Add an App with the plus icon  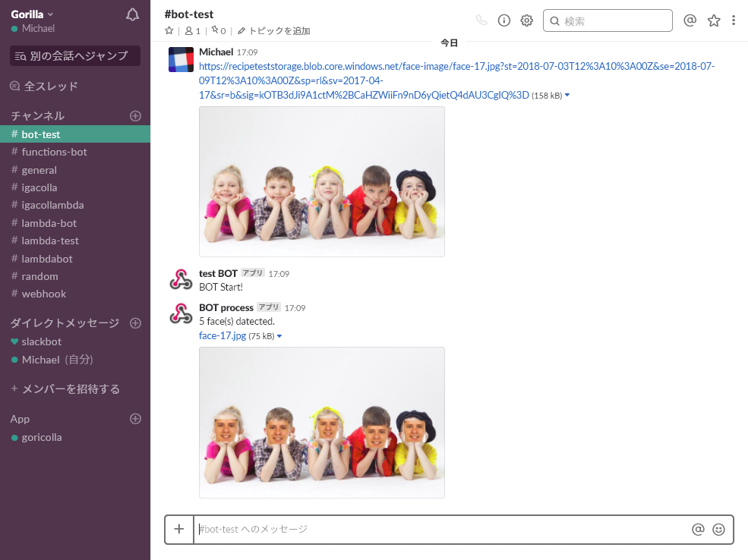pyautogui.click(x=135, y=419)
